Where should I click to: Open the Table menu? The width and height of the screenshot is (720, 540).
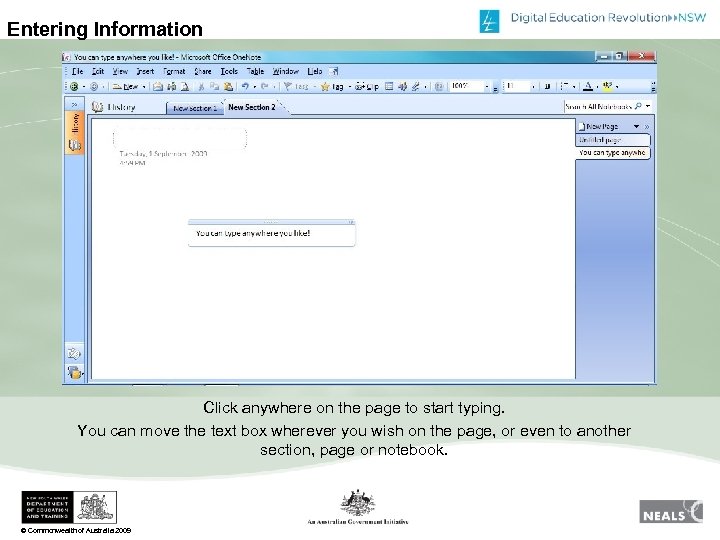point(255,71)
